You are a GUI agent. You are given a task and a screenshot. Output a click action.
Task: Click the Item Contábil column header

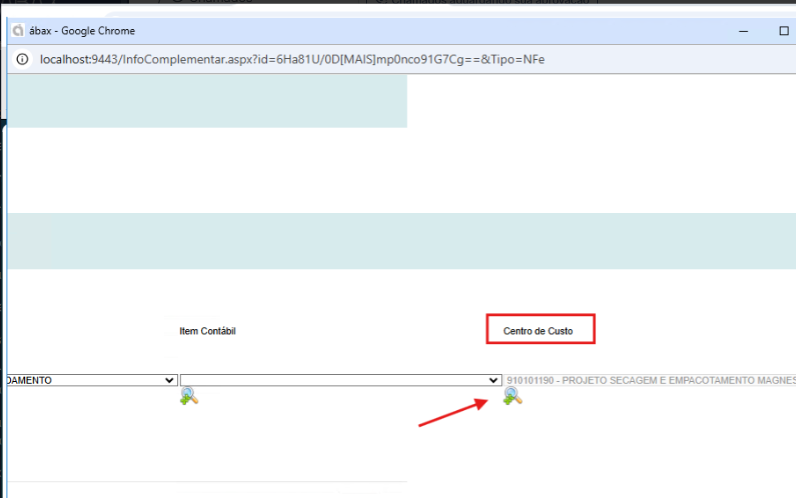click(x=207, y=331)
